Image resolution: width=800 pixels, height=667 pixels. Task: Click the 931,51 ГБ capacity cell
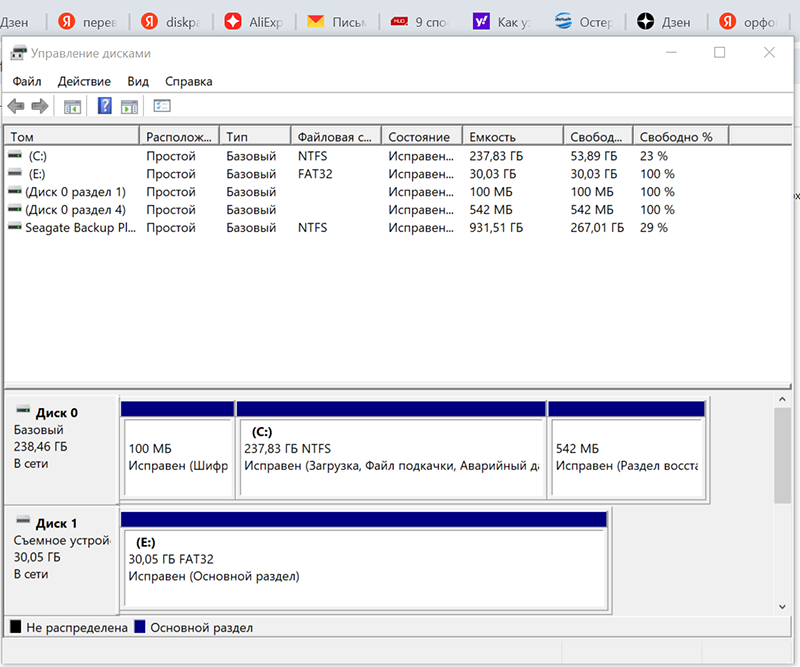[x=496, y=228]
